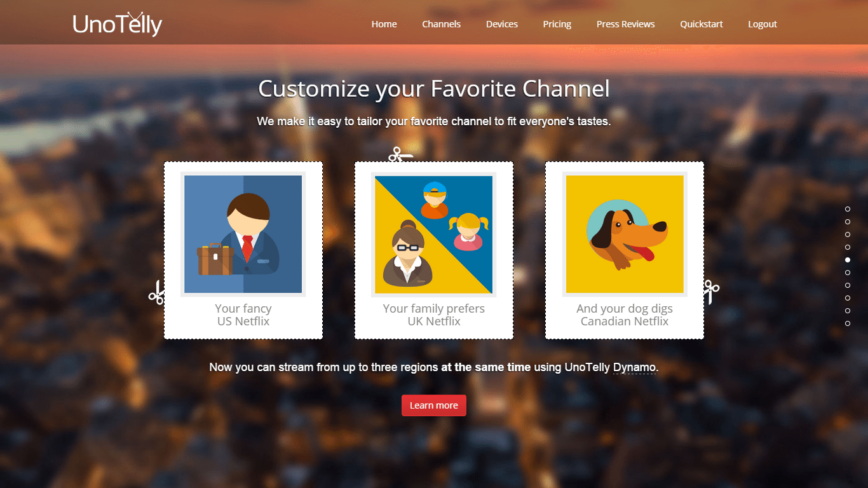The image size is (868, 488).
Task: Follow the Dynamo underlined link
Action: click(x=634, y=367)
